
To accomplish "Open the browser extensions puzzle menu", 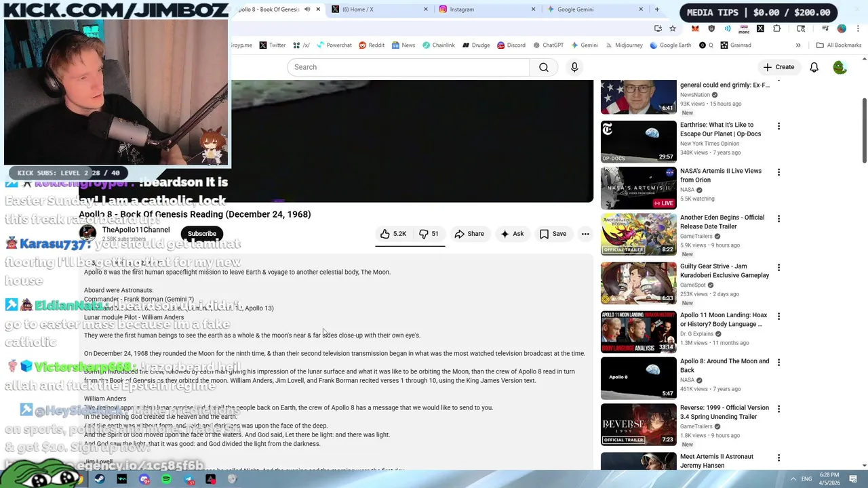I will click(777, 28).
